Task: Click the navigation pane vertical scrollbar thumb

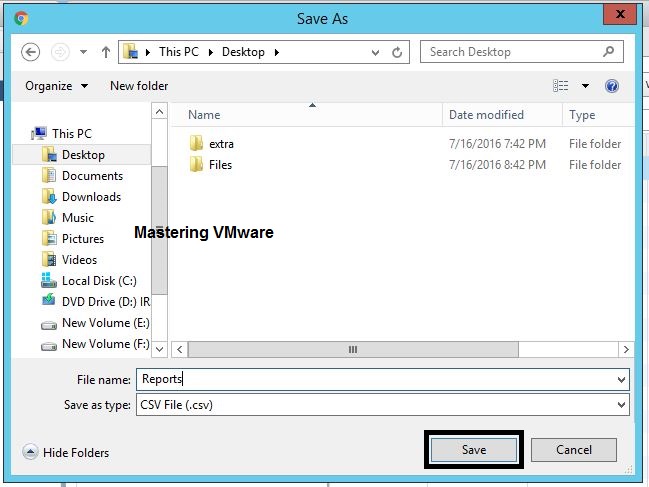Action: click(159, 230)
